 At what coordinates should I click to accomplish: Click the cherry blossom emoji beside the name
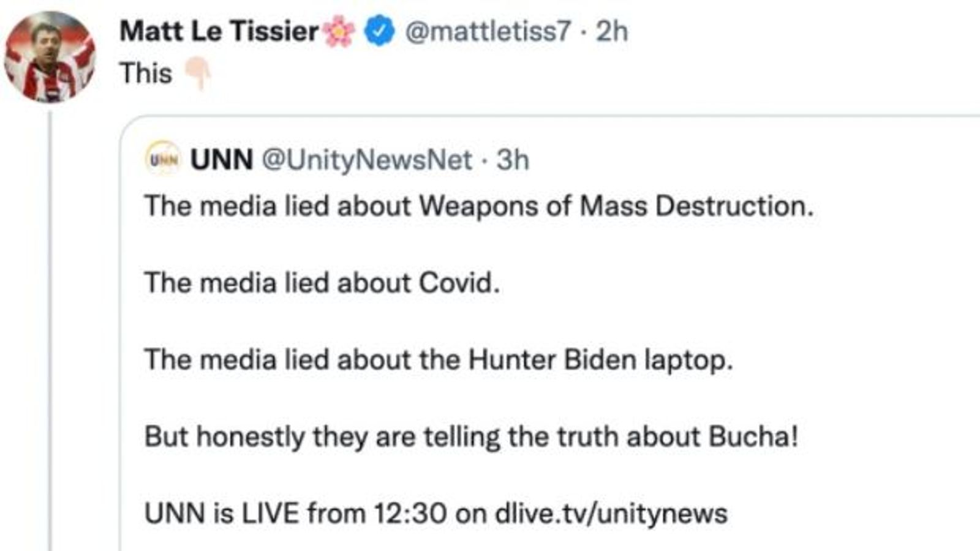339,32
